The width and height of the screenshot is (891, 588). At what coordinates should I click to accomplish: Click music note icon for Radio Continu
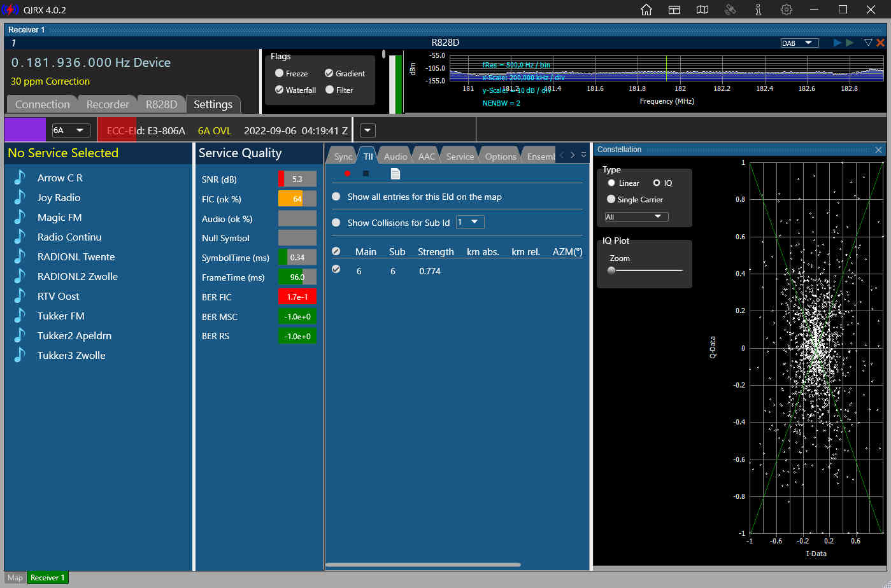20,237
